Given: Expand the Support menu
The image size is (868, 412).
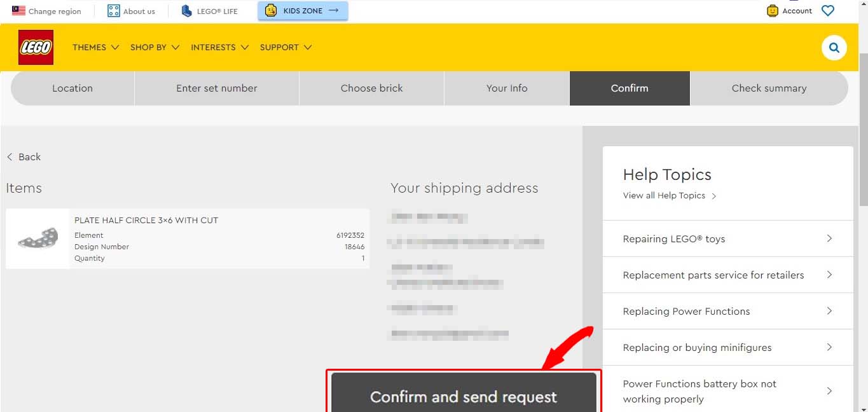Looking at the screenshot, I should [286, 47].
